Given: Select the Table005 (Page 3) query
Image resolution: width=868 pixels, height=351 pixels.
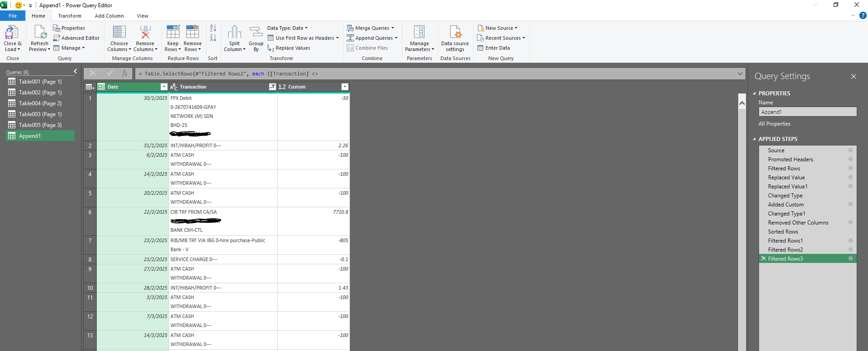Looking at the screenshot, I should point(40,125).
